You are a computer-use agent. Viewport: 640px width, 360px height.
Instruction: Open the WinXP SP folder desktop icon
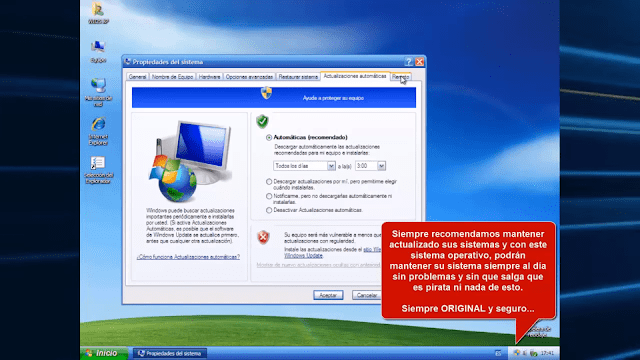[98, 12]
